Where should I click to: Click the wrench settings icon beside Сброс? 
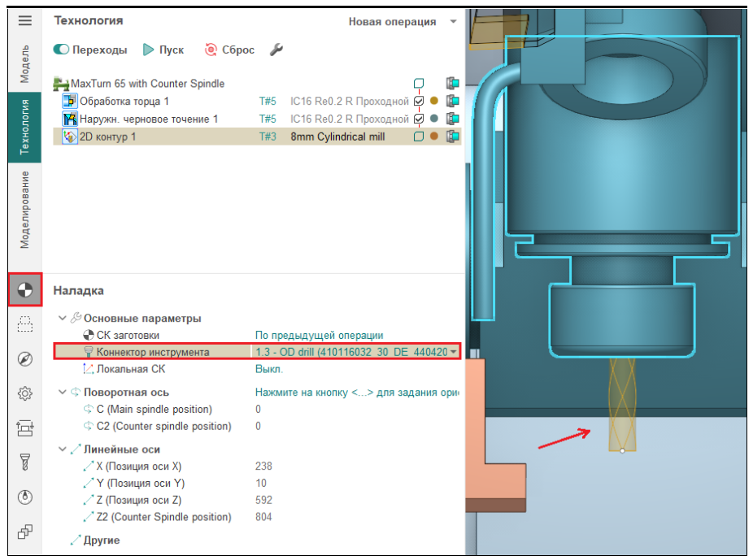[x=276, y=50]
